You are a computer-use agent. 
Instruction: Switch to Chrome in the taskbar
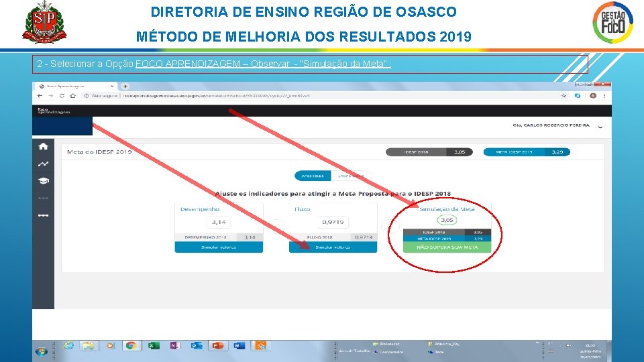pyautogui.click(x=131, y=346)
